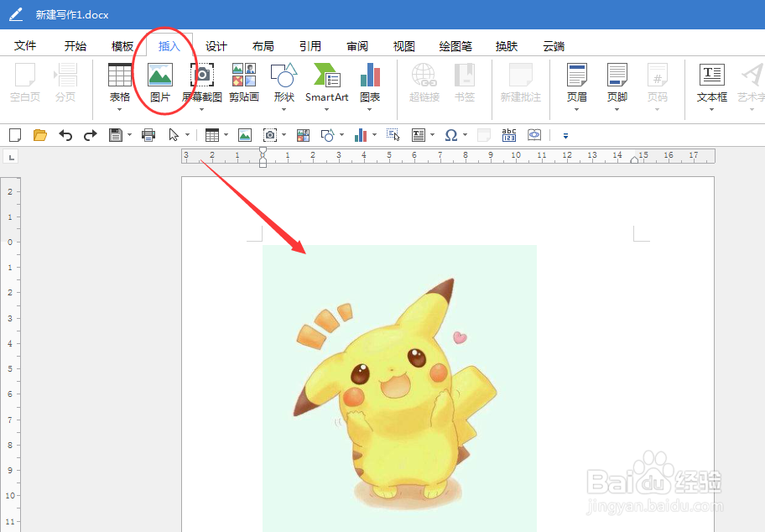Open quick toolbar table dropdown arrow
The height and width of the screenshot is (532, 765).
[x=226, y=135]
